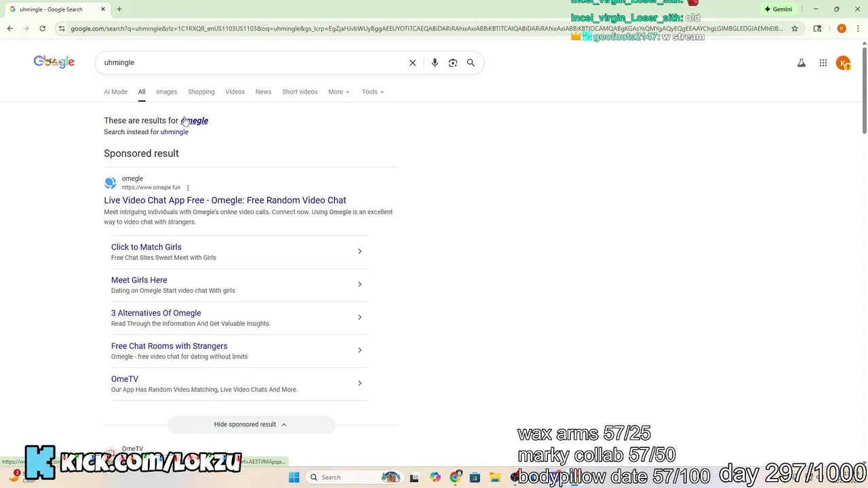
Task: Reload the page with refresh icon
Action: pyautogui.click(x=42, y=28)
